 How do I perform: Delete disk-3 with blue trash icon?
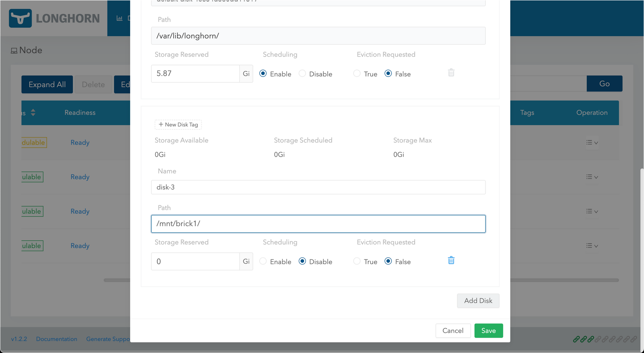451,260
